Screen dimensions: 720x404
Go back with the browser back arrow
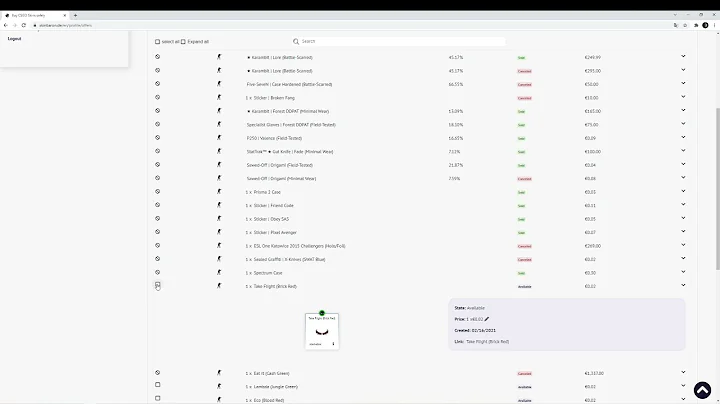click(6, 25)
